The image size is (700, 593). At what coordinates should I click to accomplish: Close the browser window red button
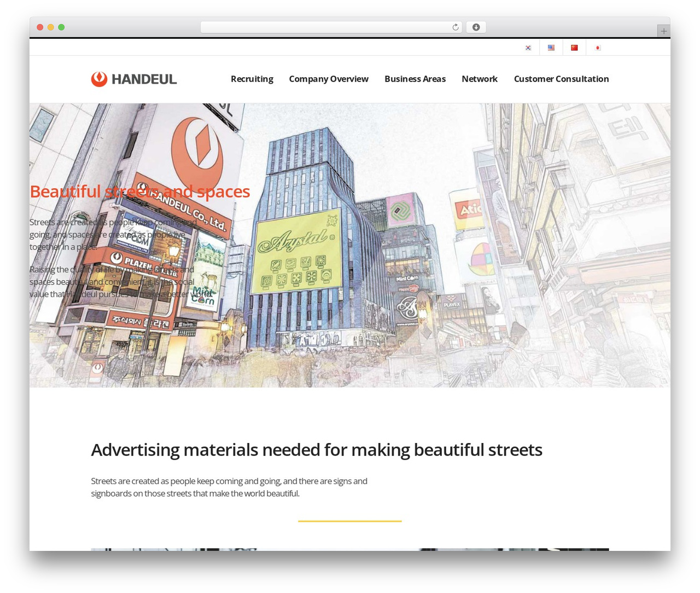pos(40,27)
